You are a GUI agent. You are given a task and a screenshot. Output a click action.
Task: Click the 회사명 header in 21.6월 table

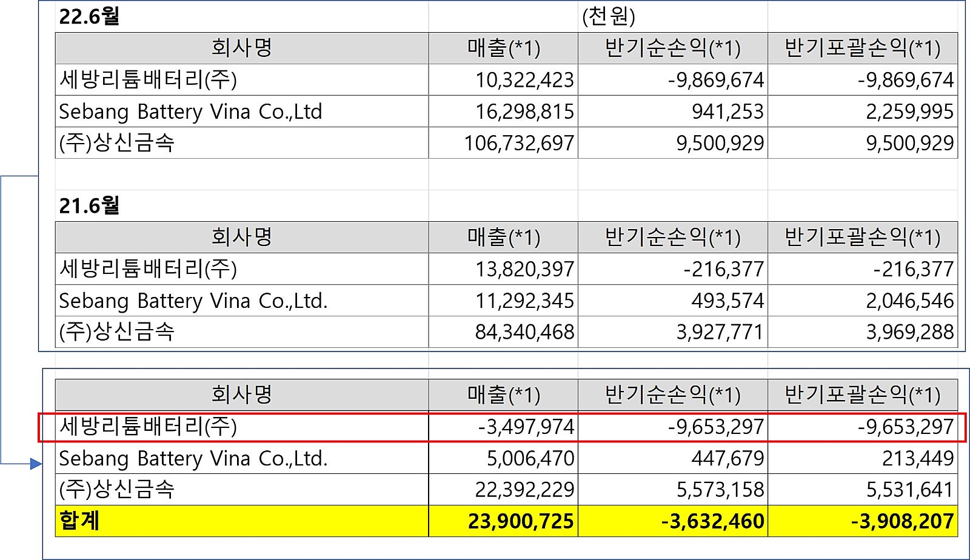[242, 238]
